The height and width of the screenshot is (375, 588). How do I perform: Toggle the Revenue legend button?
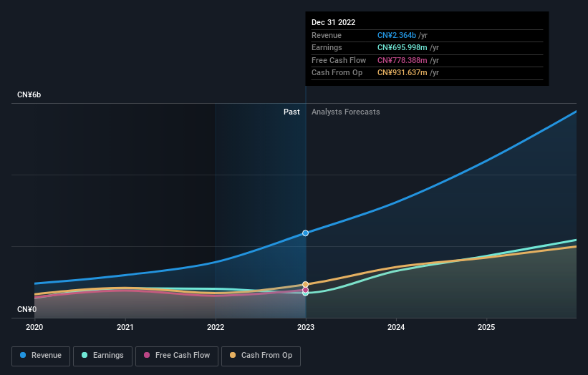pyautogui.click(x=41, y=356)
